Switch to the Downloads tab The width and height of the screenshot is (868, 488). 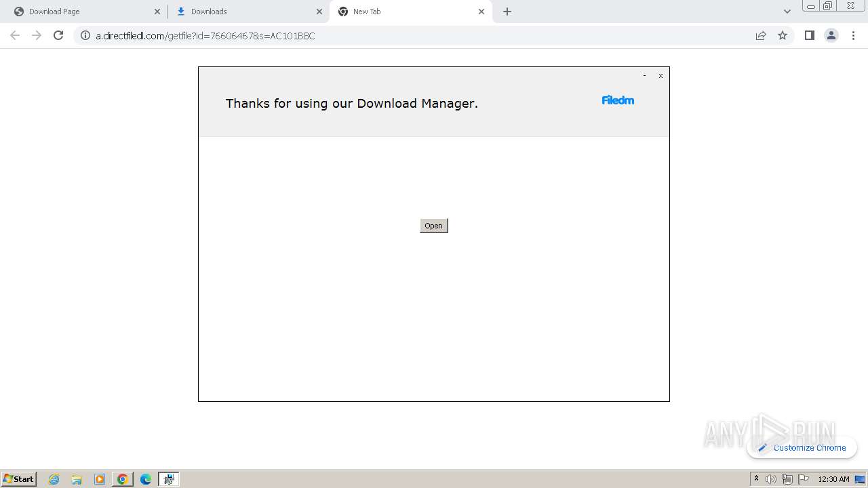click(248, 12)
